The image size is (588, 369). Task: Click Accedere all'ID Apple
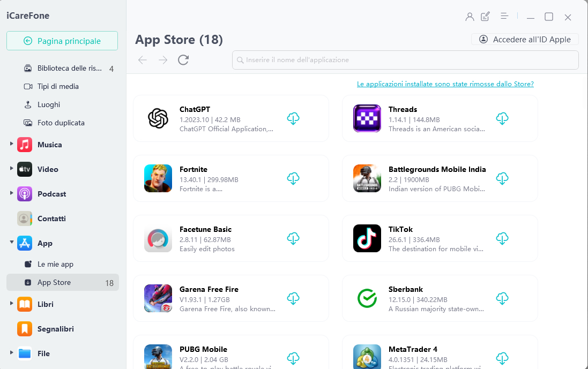point(524,39)
